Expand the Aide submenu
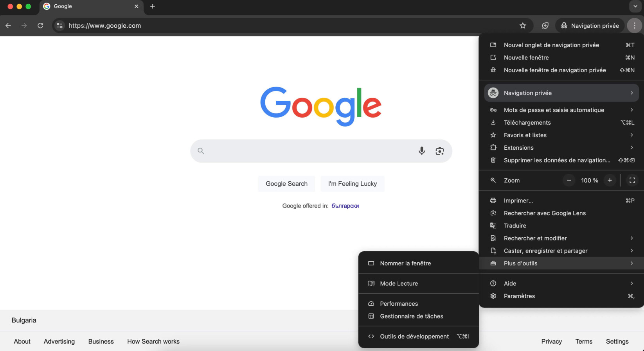Viewport: 644px width, 351px height. tap(561, 283)
